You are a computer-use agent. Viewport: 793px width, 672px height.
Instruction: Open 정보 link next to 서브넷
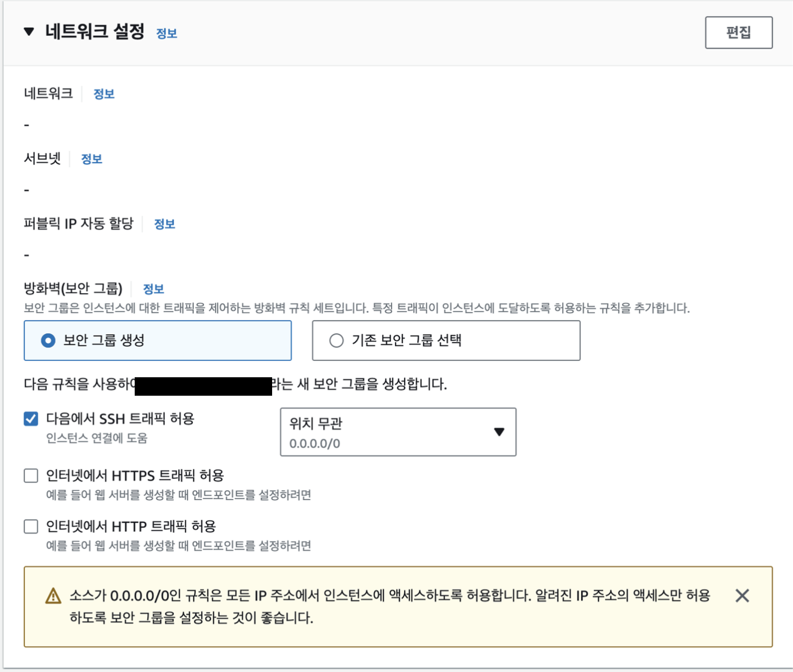coord(91,159)
